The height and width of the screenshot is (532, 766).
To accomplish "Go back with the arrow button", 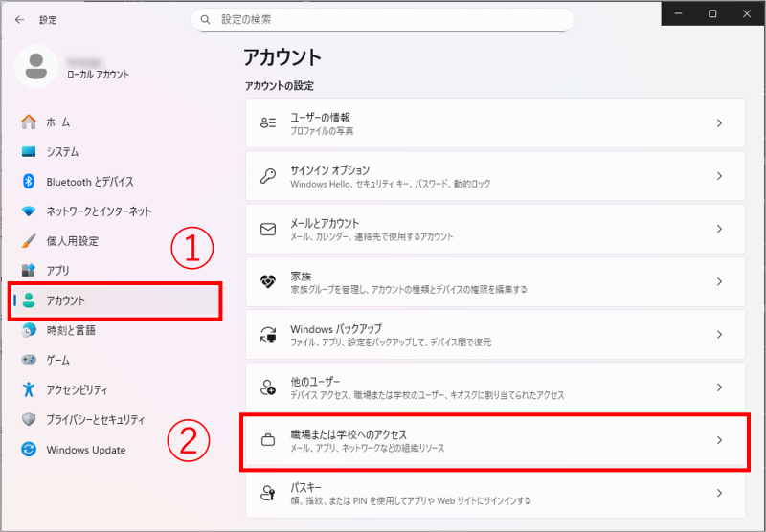I will (x=19, y=19).
